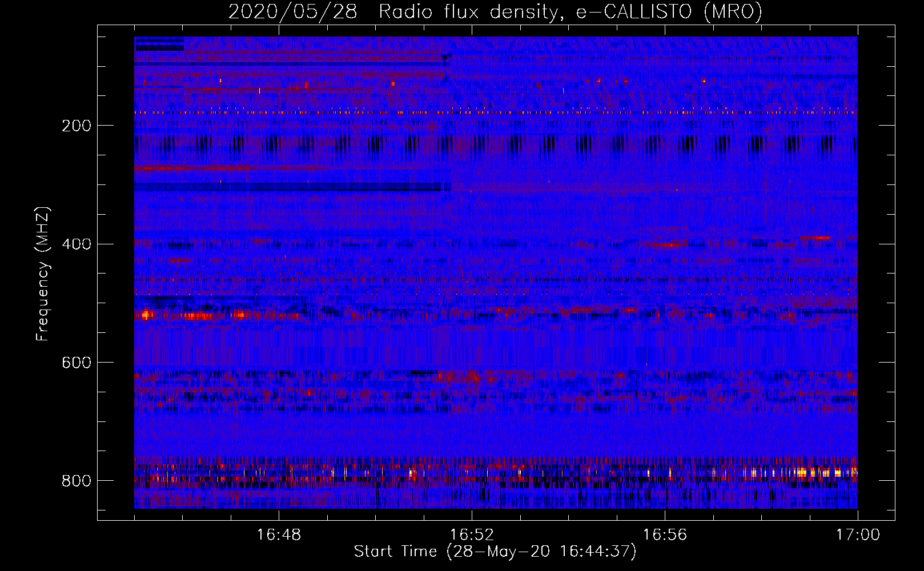Screen dimensions: 924x571
Task: Click the 16:56 time tick label
Action: click(665, 535)
